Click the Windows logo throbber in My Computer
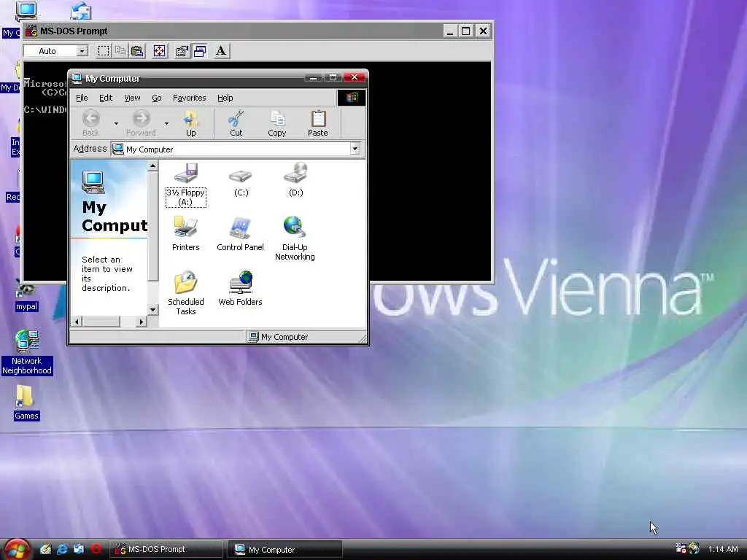This screenshot has height=560, width=747. (352, 98)
